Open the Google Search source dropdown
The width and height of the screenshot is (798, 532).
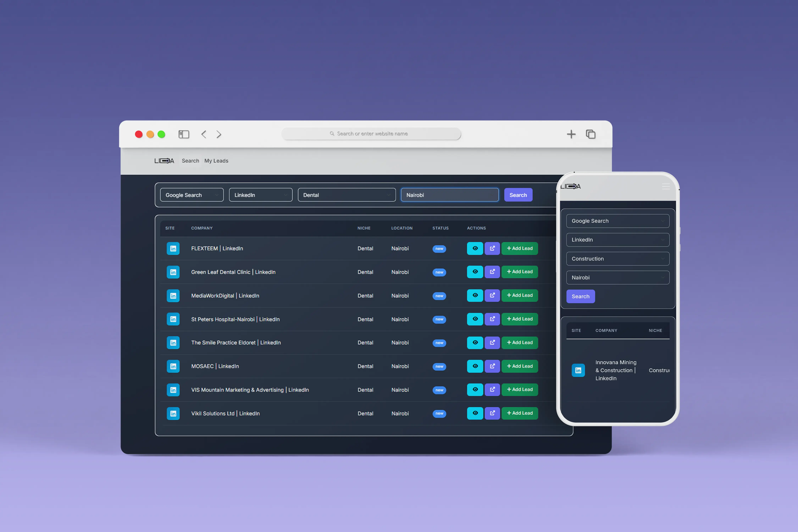[192, 195]
